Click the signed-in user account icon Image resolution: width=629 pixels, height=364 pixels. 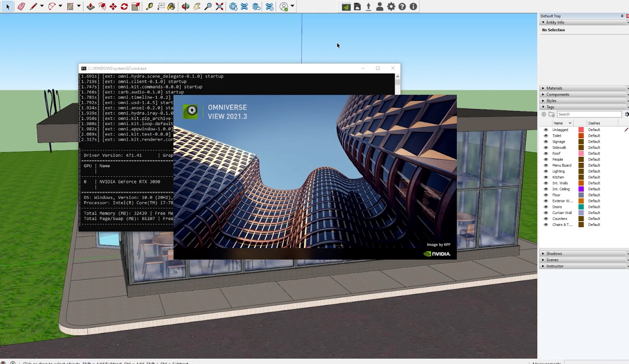point(284,6)
